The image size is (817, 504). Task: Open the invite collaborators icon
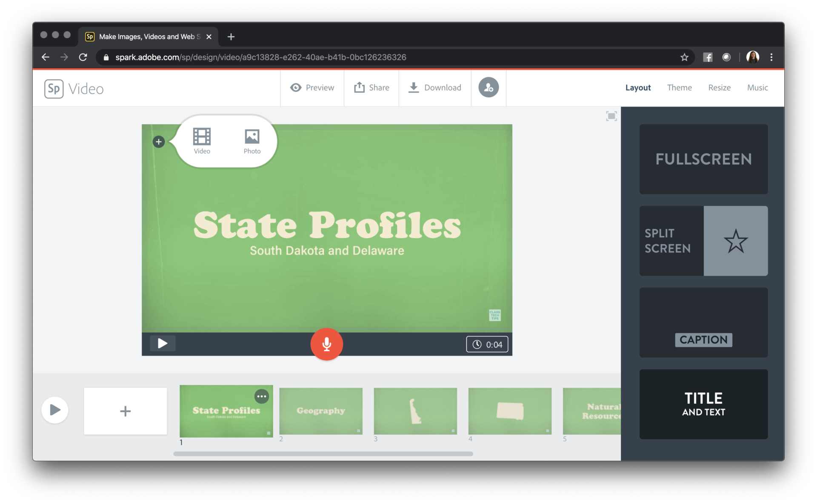(488, 88)
